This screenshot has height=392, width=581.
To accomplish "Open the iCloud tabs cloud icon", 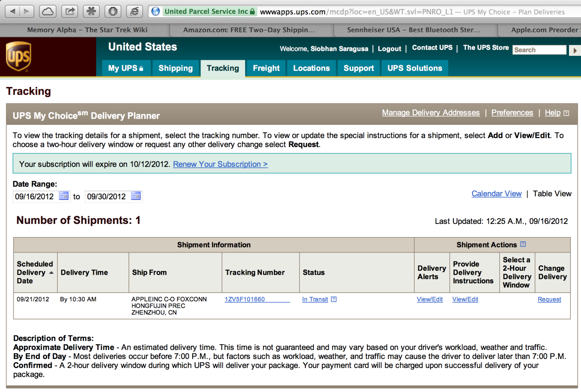I will tap(48, 12).
